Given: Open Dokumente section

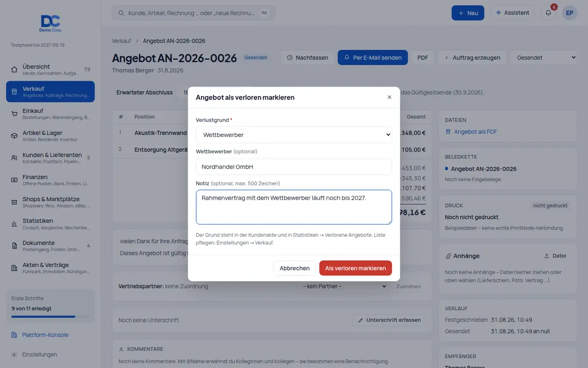Looking at the screenshot, I should [x=50, y=246].
